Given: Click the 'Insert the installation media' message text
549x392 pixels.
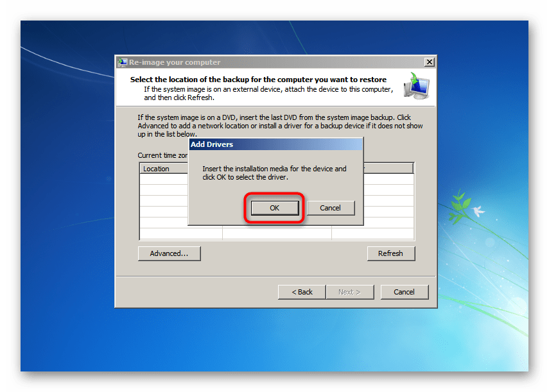Looking at the screenshot, I should [x=274, y=173].
